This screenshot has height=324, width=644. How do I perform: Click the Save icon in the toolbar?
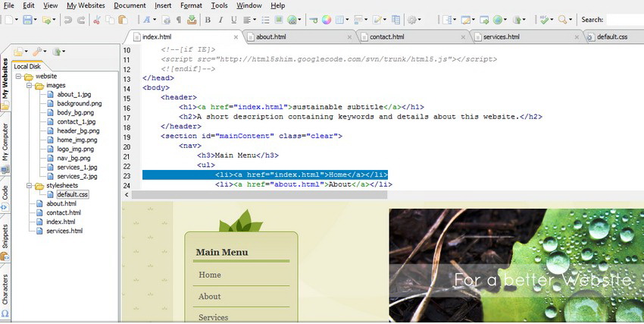pos(28,20)
